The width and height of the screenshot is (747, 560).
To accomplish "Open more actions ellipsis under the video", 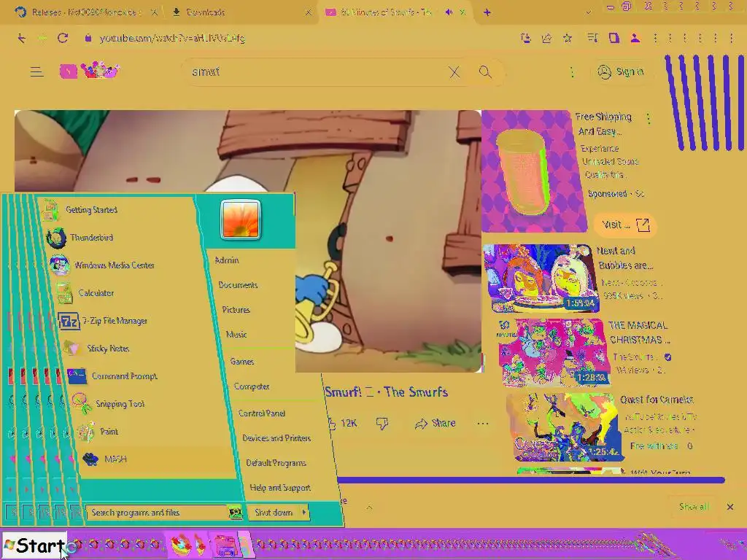I will [483, 423].
